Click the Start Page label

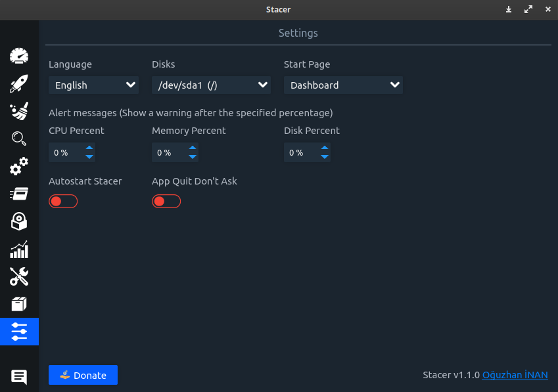pyautogui.click(x=307, y=64)
